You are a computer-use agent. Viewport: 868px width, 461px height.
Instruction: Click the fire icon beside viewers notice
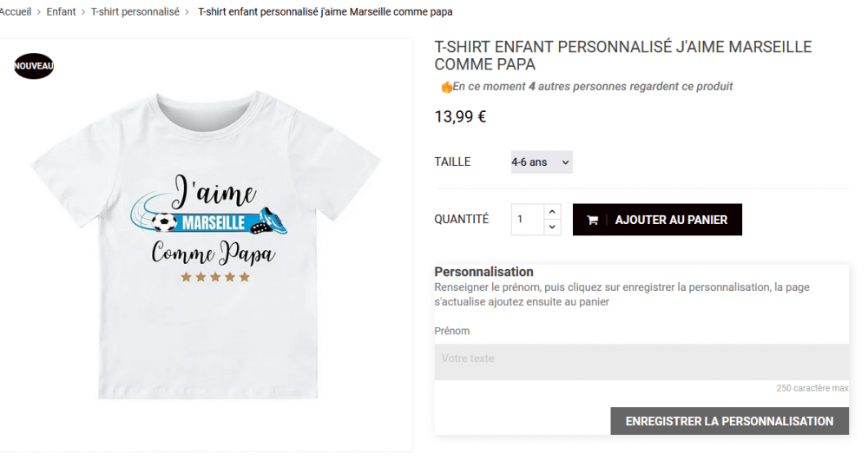[446, 87]
